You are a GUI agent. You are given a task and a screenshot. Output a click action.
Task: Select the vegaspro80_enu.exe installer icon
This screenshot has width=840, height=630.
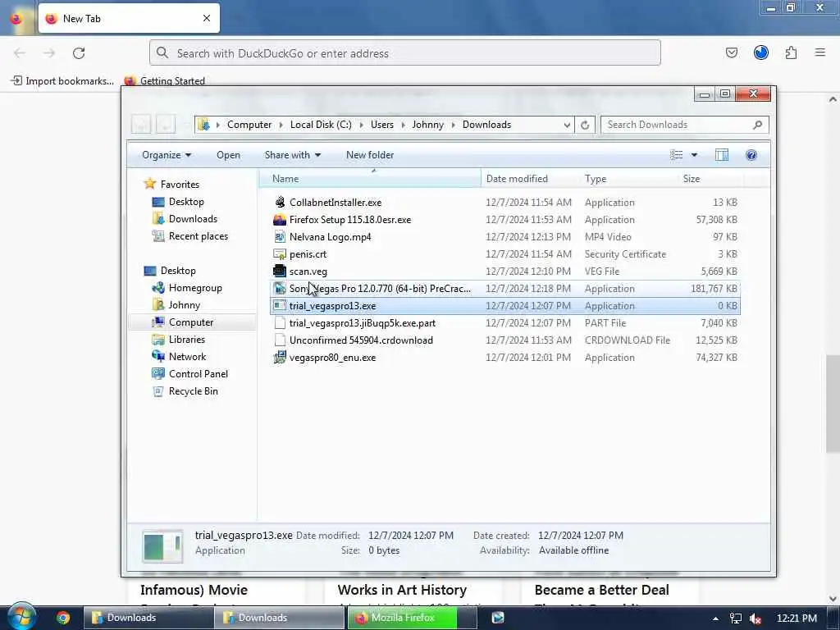tap(280, 358)
